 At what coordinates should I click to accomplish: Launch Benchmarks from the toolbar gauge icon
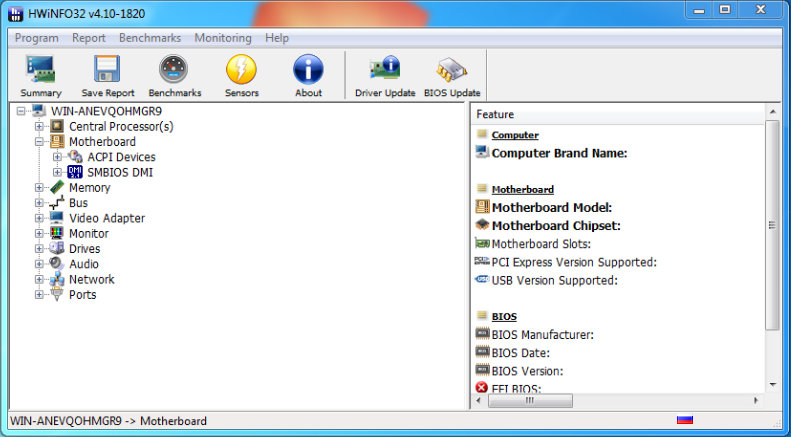pos(174,69)
